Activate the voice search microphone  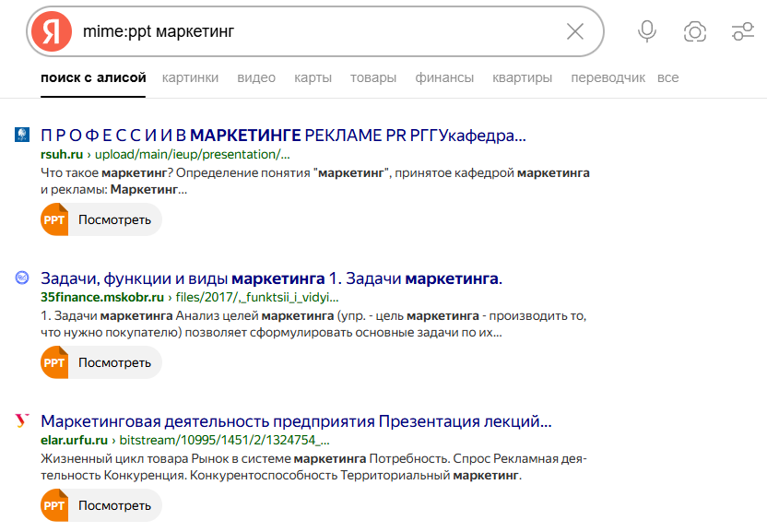coord(646,30)
